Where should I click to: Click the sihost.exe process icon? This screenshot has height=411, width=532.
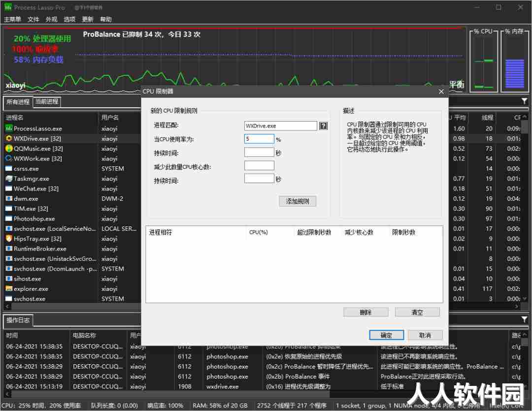pos(8,279)
